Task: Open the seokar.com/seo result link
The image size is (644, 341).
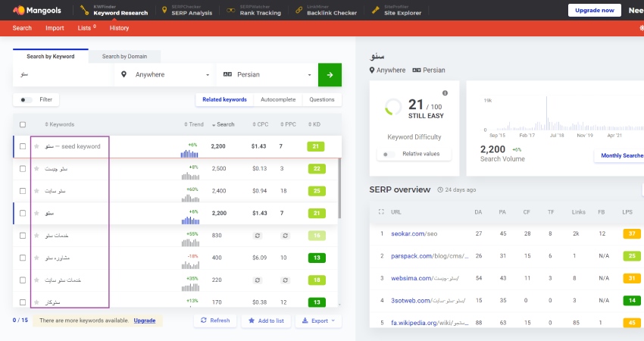Action: click(x=414, y=233)
